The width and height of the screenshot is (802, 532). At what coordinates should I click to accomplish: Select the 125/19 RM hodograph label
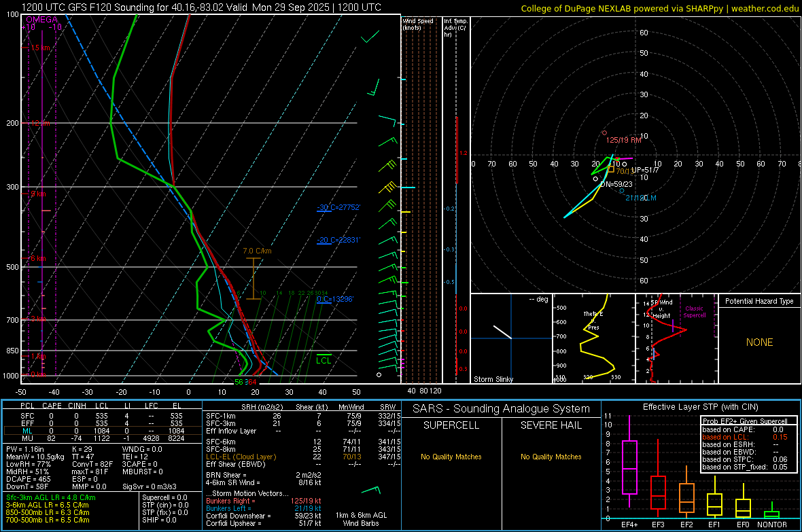[x=623, y=140]
